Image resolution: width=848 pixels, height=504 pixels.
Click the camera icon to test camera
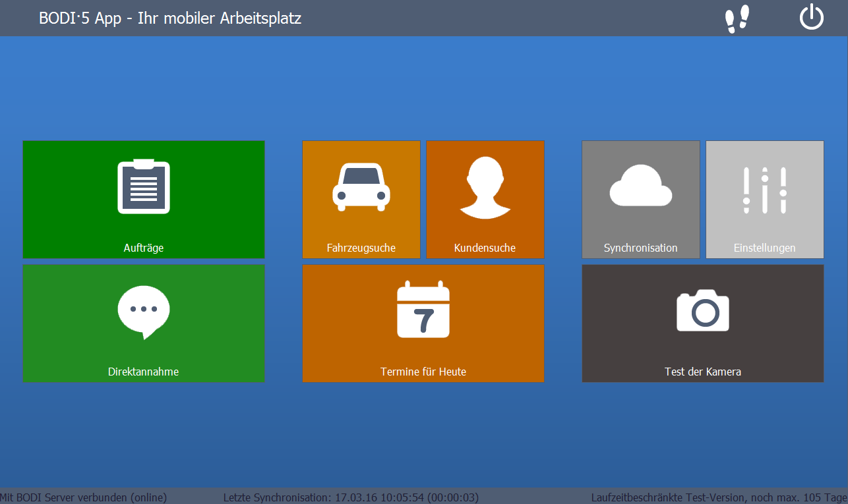tap(703, 310)
